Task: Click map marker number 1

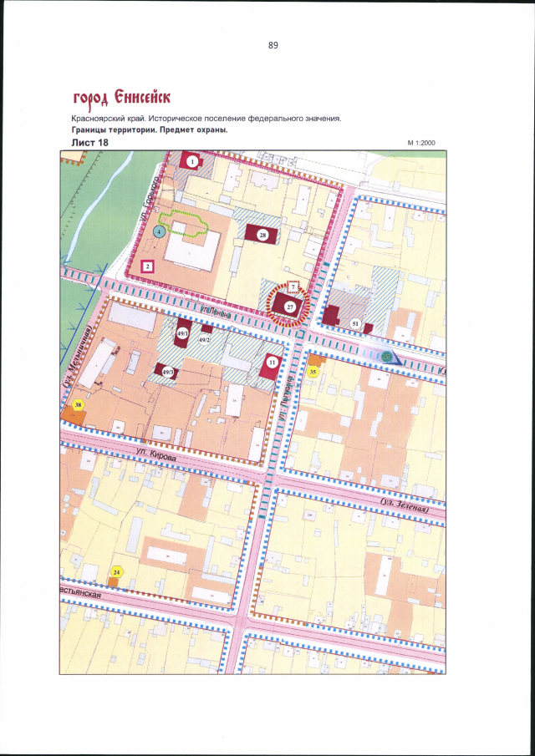Action: [192, 162]
